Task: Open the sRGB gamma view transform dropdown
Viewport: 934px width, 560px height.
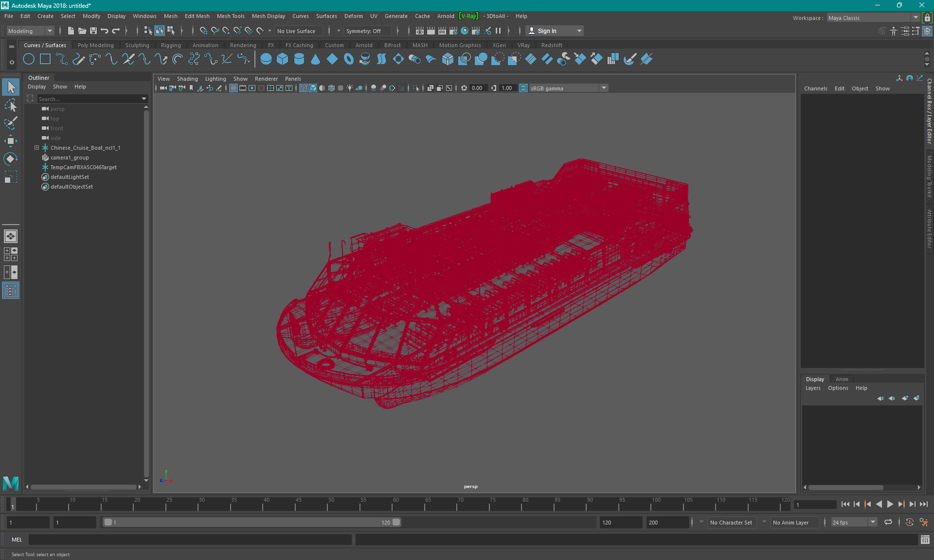Action: (568, 88)
